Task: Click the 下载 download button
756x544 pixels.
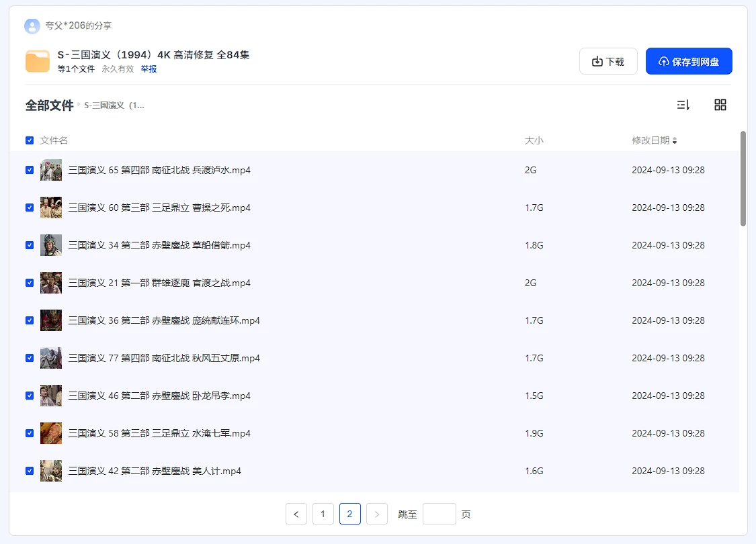Action: [608, 61]
